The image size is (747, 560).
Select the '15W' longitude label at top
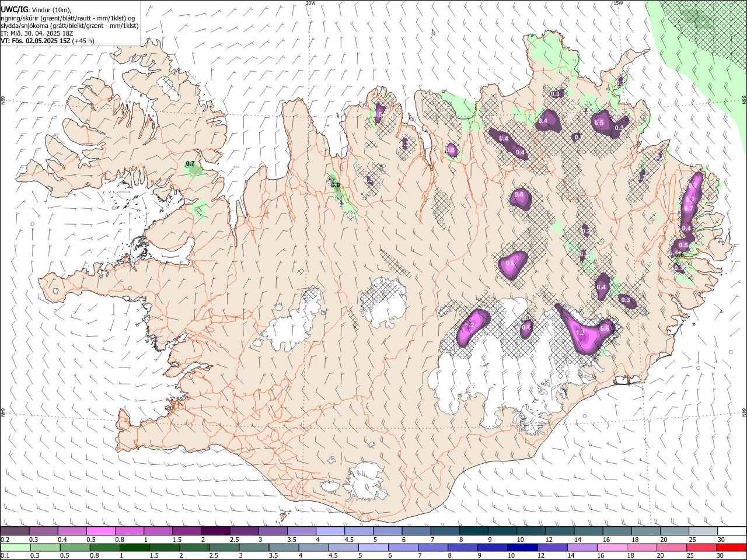pos(618,3)
